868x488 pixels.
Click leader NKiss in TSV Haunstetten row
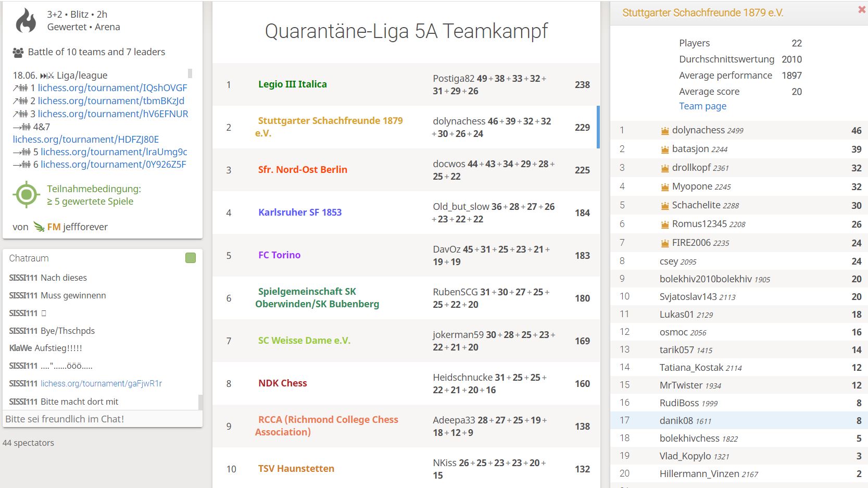445,463
